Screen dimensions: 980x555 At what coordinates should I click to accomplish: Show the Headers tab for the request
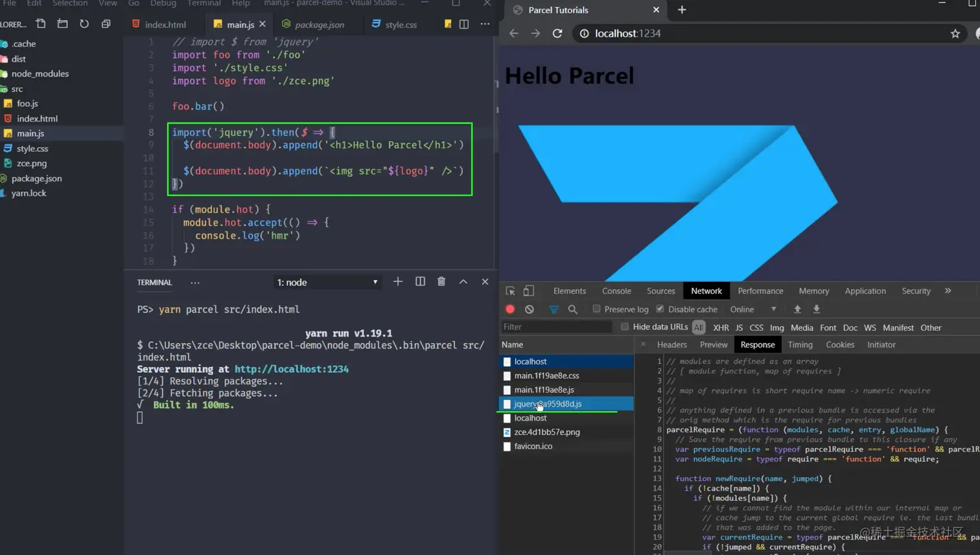point(671,344)
